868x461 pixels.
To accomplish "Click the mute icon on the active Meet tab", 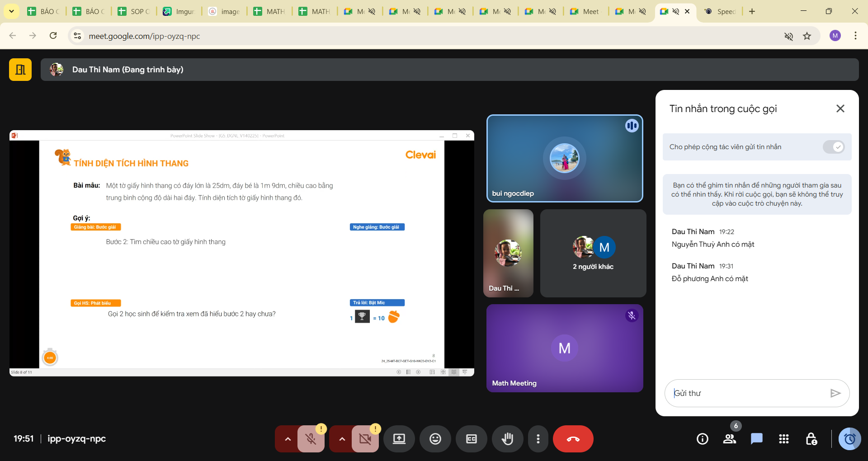I will [x=676, y=11].
